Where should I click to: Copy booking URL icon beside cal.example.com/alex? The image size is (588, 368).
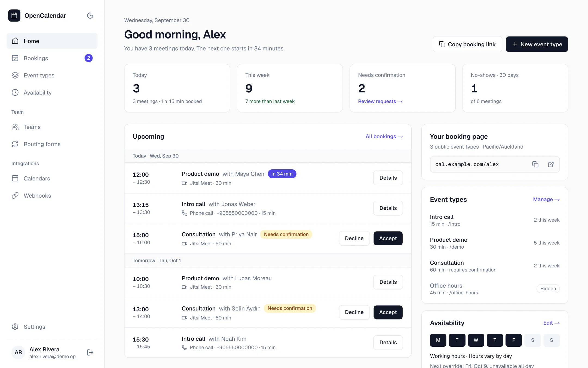[x=535, y=164]
